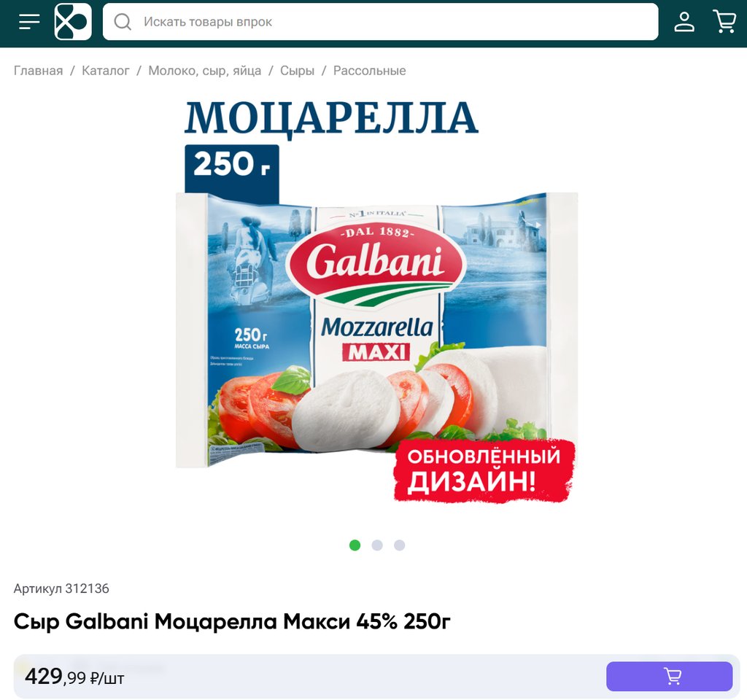Navigate to 'Молоко, сыр, яйца' category
Image resolution: width=747 pixels, height=700 pixels.
(204, 71)
